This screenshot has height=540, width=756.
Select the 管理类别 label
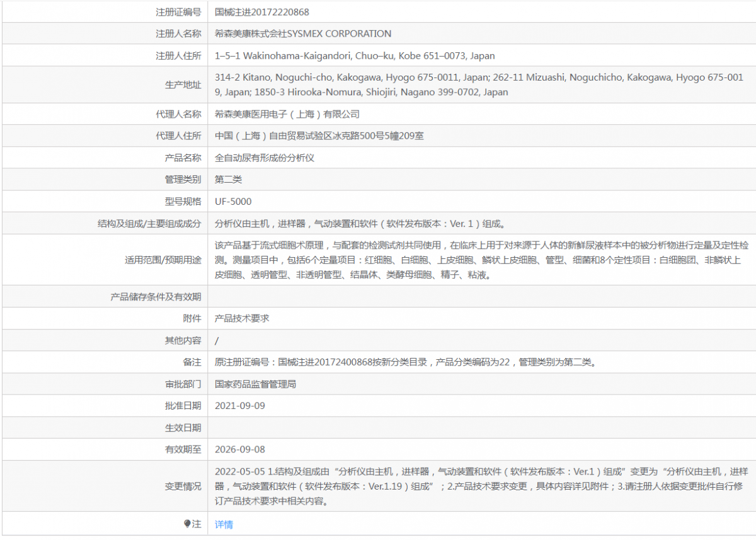click(183, 180)
